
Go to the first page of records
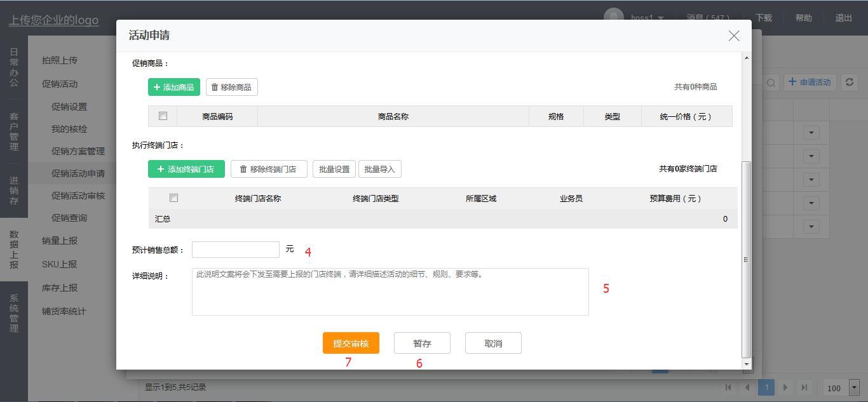(x=728, y=387)
